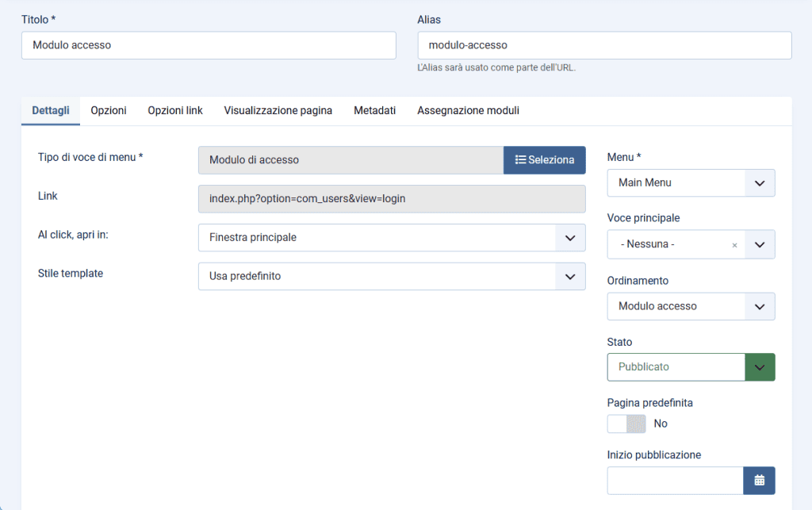Toggle the Pagina predefinita switch

(x=626, y=424)
